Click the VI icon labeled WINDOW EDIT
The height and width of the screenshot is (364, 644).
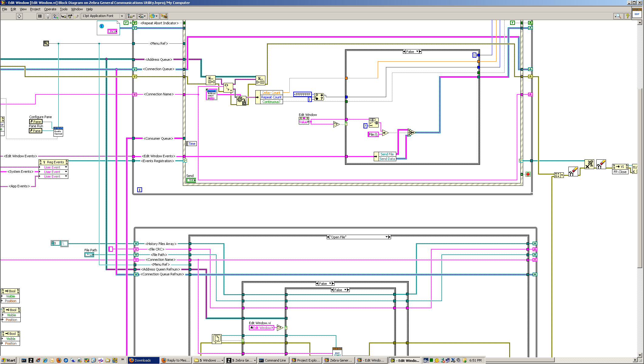point(637,13)
